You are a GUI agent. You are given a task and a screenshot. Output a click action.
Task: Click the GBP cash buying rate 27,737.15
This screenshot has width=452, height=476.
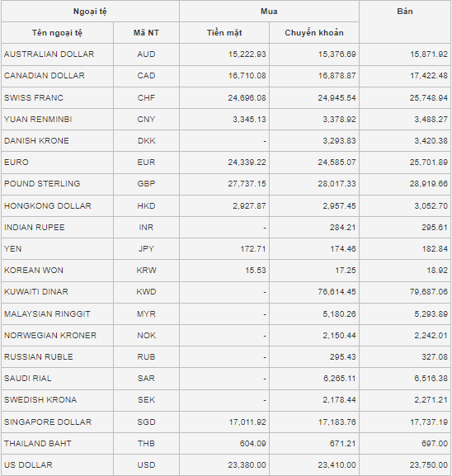pos(247,184)
